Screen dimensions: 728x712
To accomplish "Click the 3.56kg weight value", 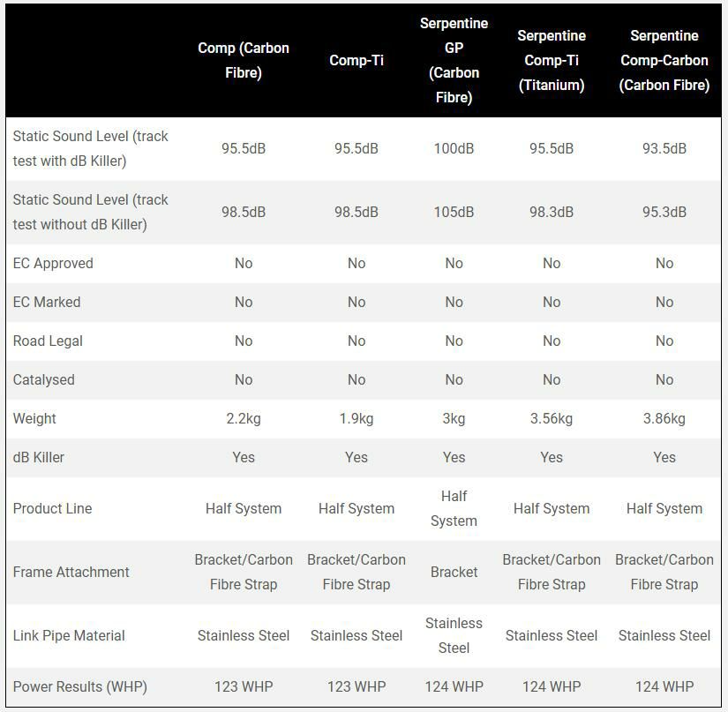I will (x=552, y=418).
